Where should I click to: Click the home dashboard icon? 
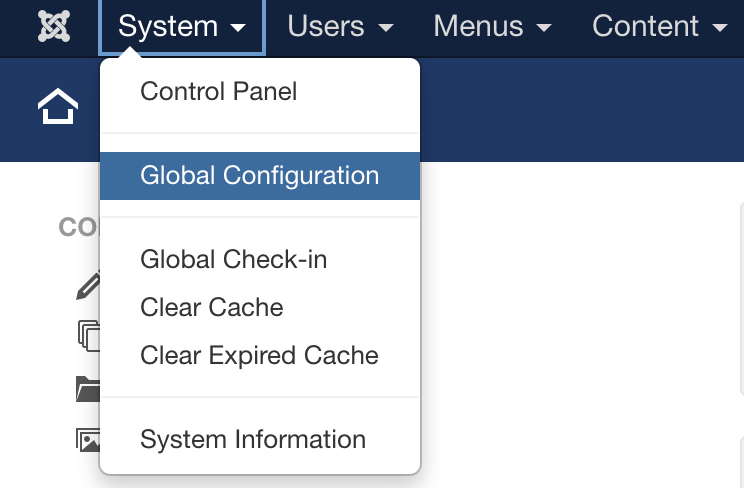click(57, 108)
